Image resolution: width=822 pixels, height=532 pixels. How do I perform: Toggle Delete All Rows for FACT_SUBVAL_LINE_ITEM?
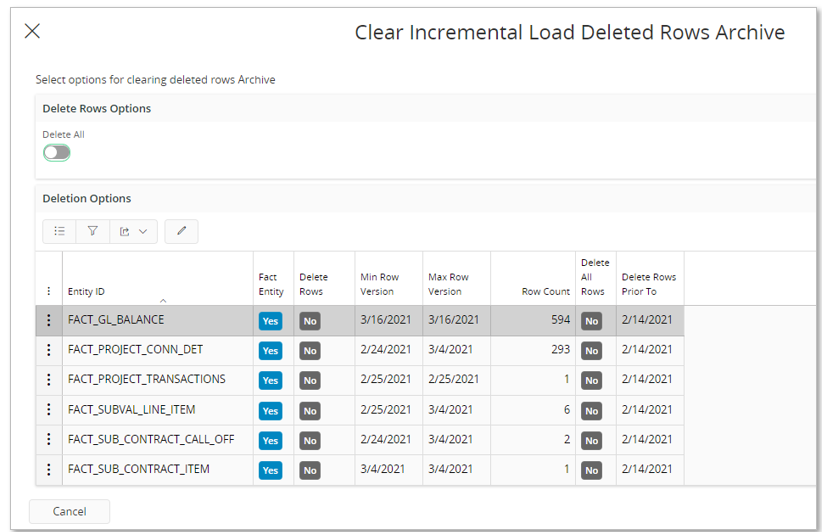(592, 410)
